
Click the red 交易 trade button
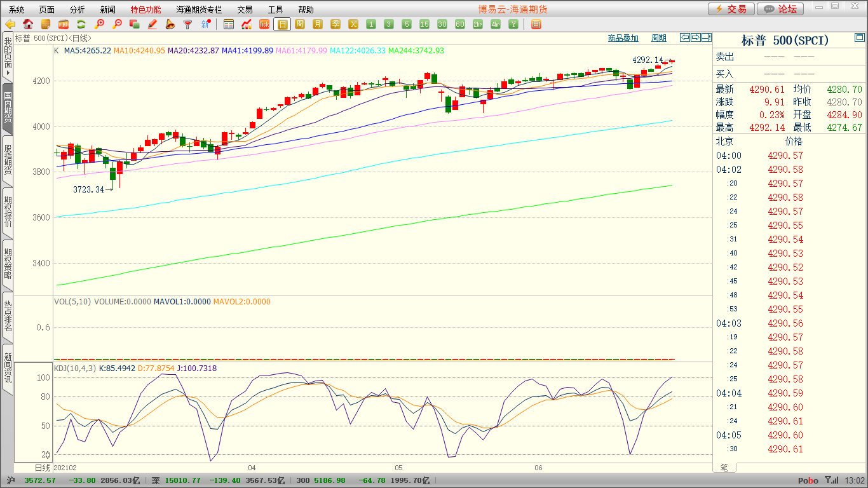731,9
